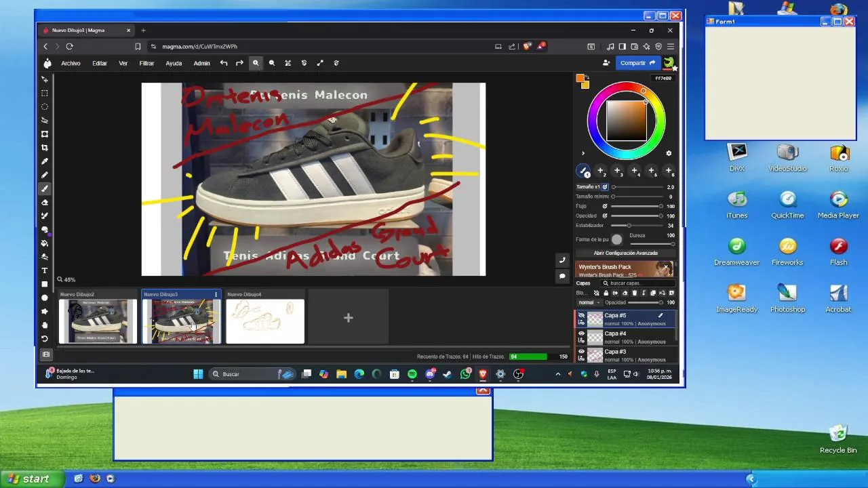Viewport: 868px width, 488px height.
Task: Toggle visibility of Capa #3 layer
Action: (x=581, y=352)
